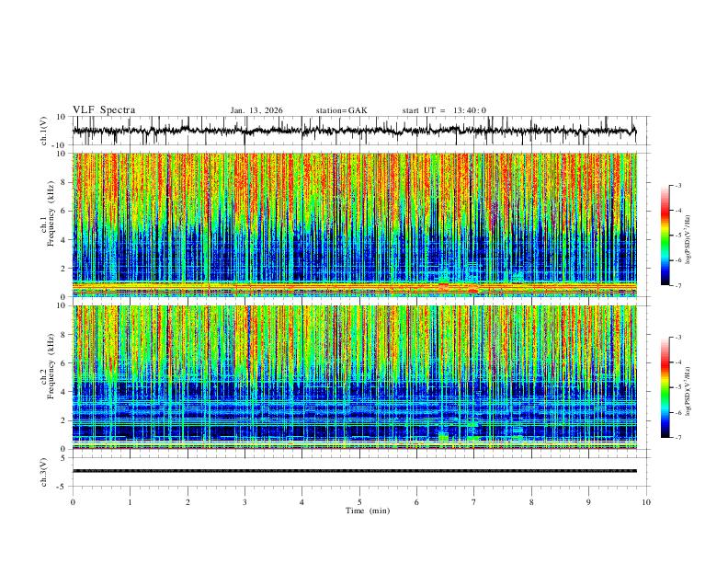Click the time axis tick label '5'

tap(359, 502)
